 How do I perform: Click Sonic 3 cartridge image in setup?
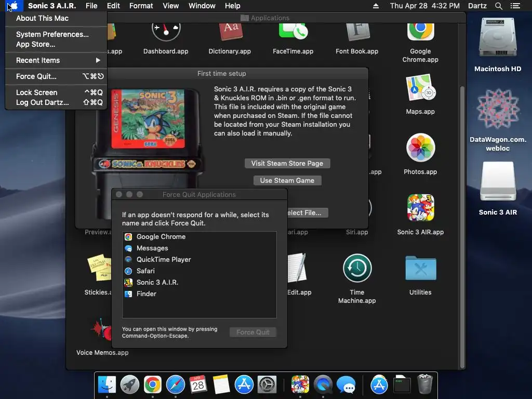147,119
